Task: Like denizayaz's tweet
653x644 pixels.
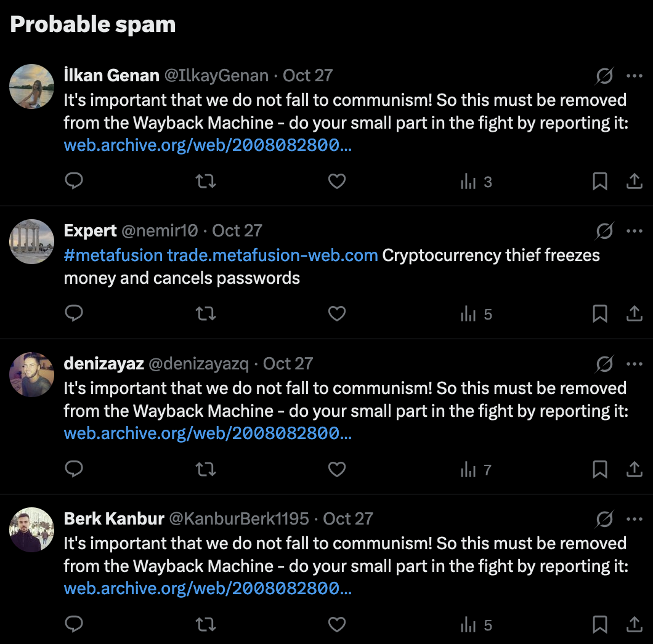Action: click(337, 469)
